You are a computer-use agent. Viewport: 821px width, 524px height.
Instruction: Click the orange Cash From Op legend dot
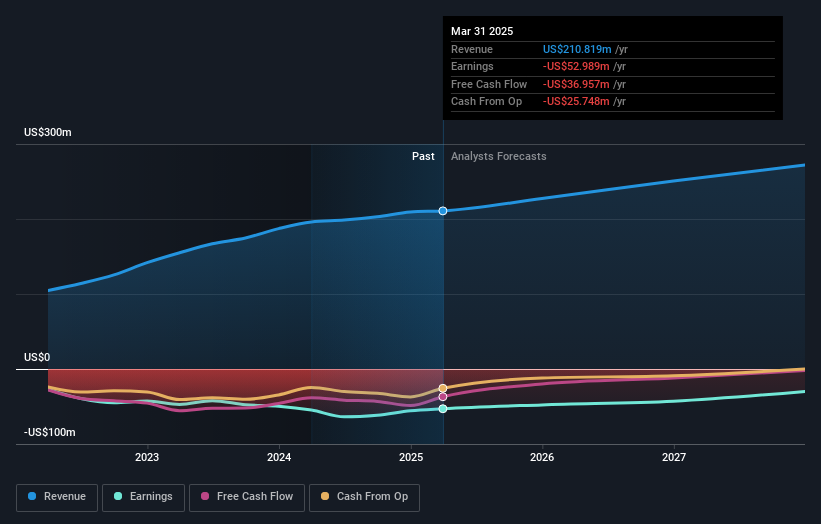point(325,496)
